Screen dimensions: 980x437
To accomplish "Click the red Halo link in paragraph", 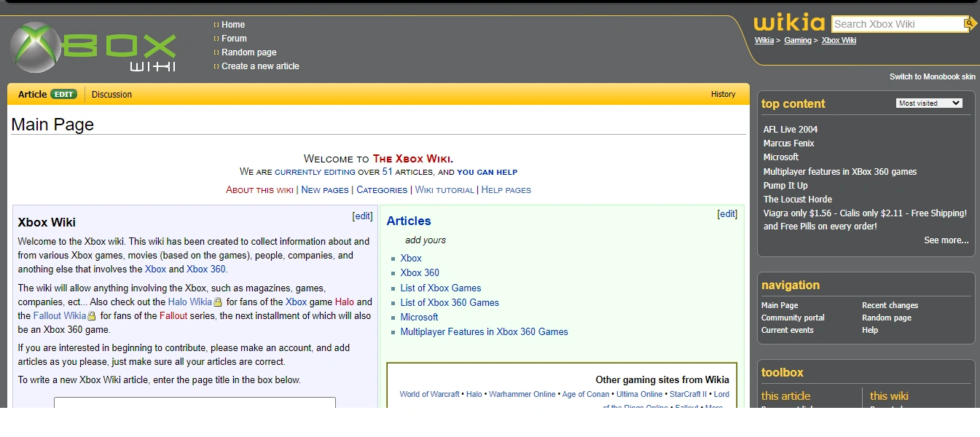I will point(345,302).
